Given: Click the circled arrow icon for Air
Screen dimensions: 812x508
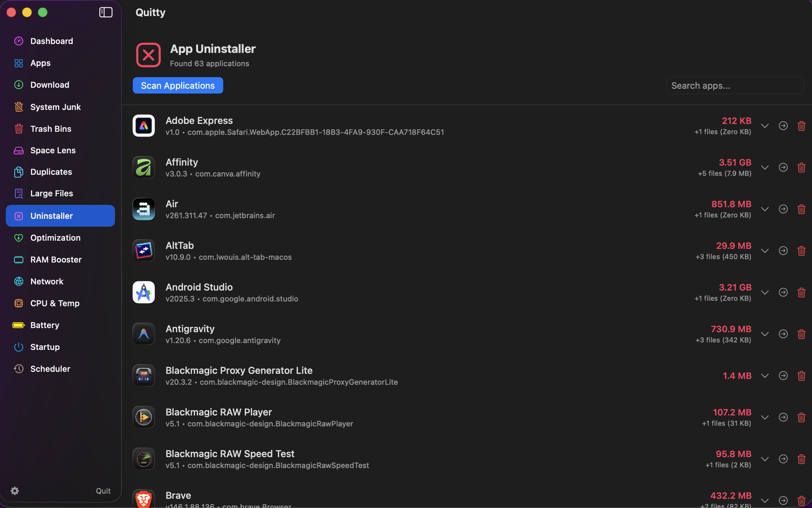Looking at the screenshot, I should 783,209.
